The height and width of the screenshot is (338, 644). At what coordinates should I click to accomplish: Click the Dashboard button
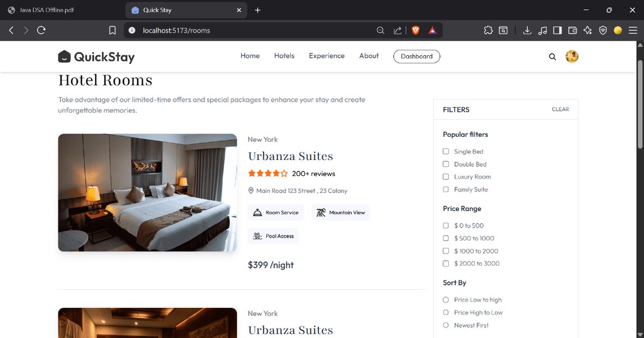pos(416,56)
